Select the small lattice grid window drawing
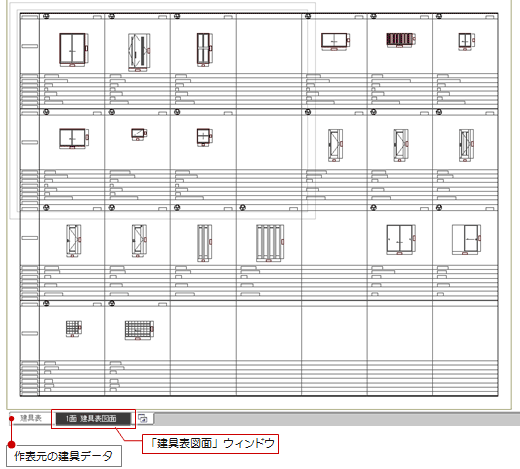This screenshot has width=520, height=469. point(74,329)
